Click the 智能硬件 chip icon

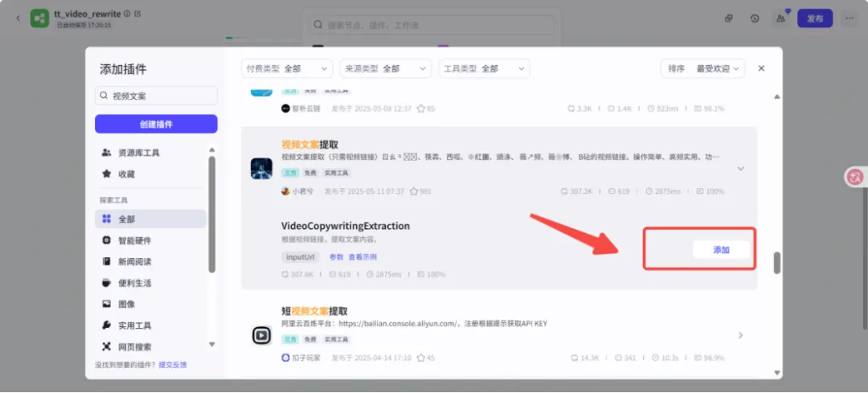tap(106, 240)
